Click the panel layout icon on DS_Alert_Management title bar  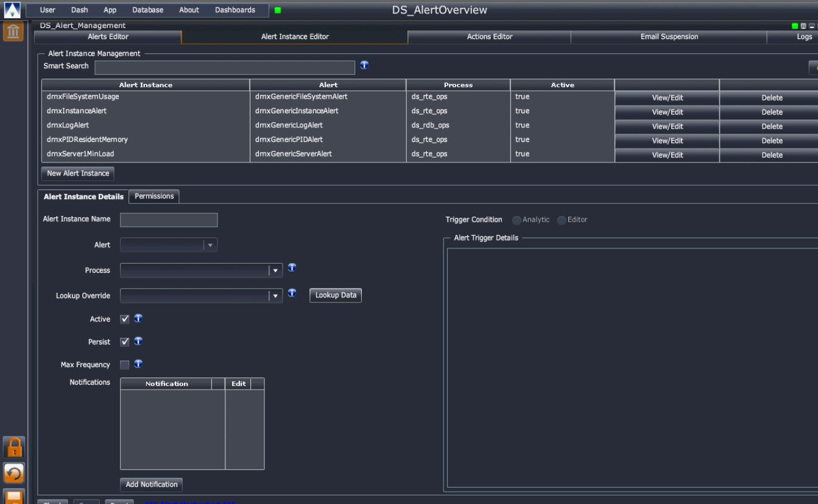[803, 26]
